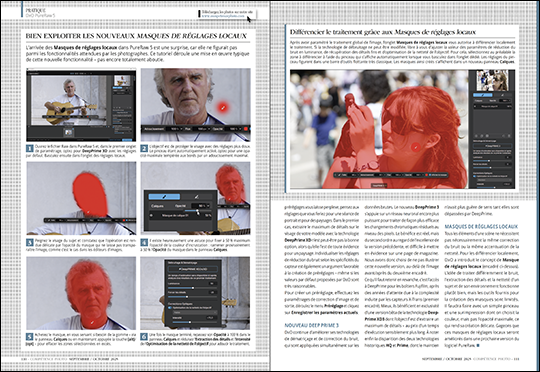Image resolution: width=540 pixels, height=372 pixels.
Task: Adjust Luminance slider in the large screenshot panel
Action: [x=492, y=161]
